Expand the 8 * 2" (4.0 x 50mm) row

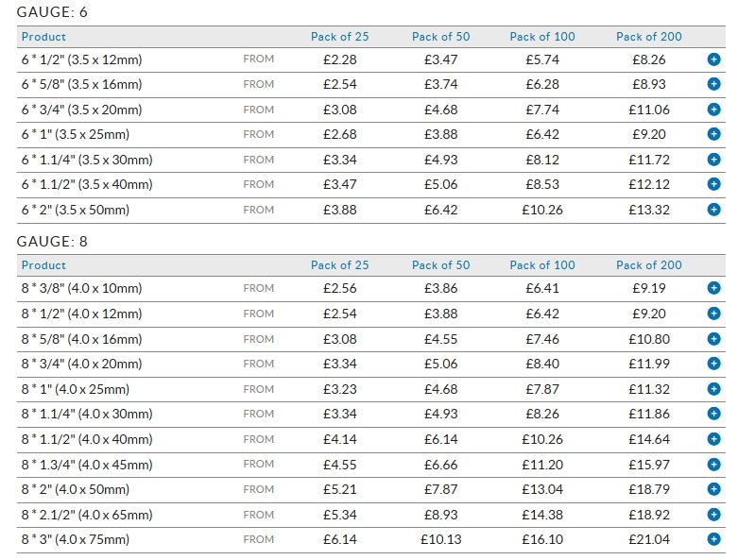point(713,489)
